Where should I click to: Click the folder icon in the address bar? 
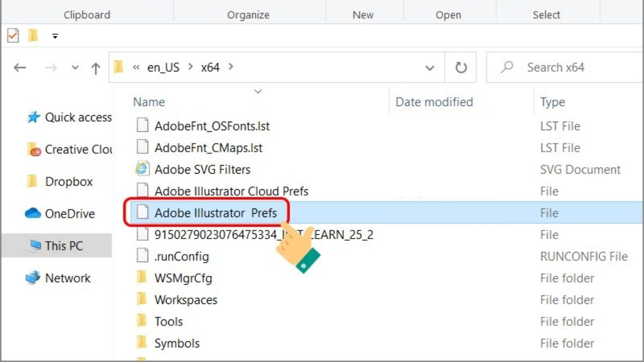pos(119,67)
